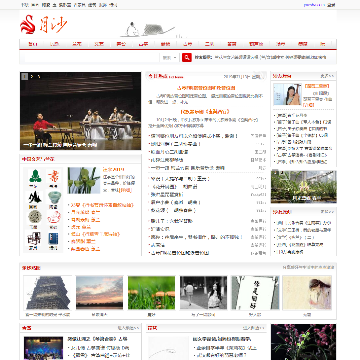
Task: Open the purple orchid photo
Action: 303,342
